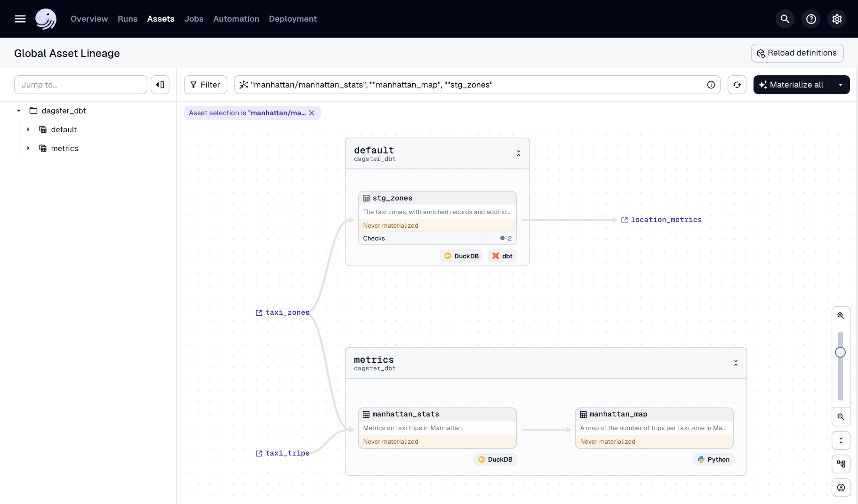Collapse the metrics asset group
Image resolution: width=858 pixels, height=504 pixels.
click(736, 363)
